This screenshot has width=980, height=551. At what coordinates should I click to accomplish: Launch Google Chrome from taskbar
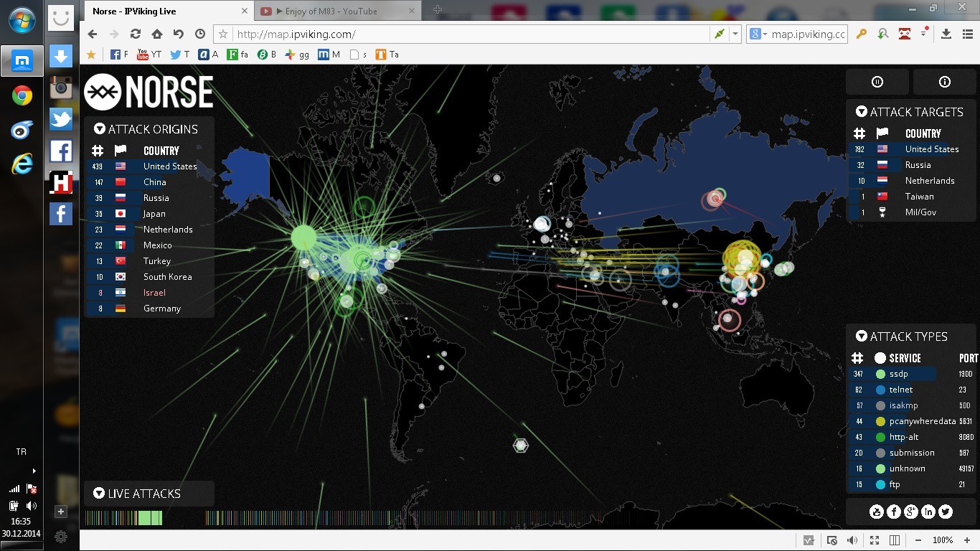(x=22, y=95)
